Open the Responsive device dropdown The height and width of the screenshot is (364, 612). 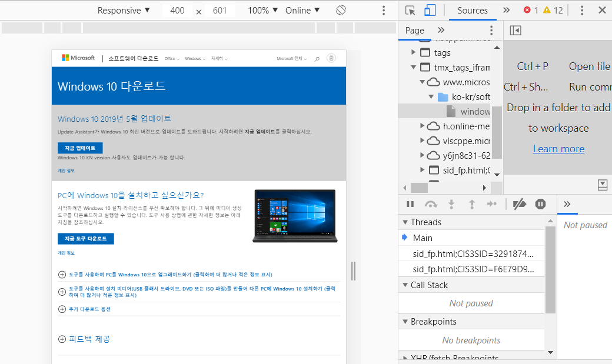124,11
